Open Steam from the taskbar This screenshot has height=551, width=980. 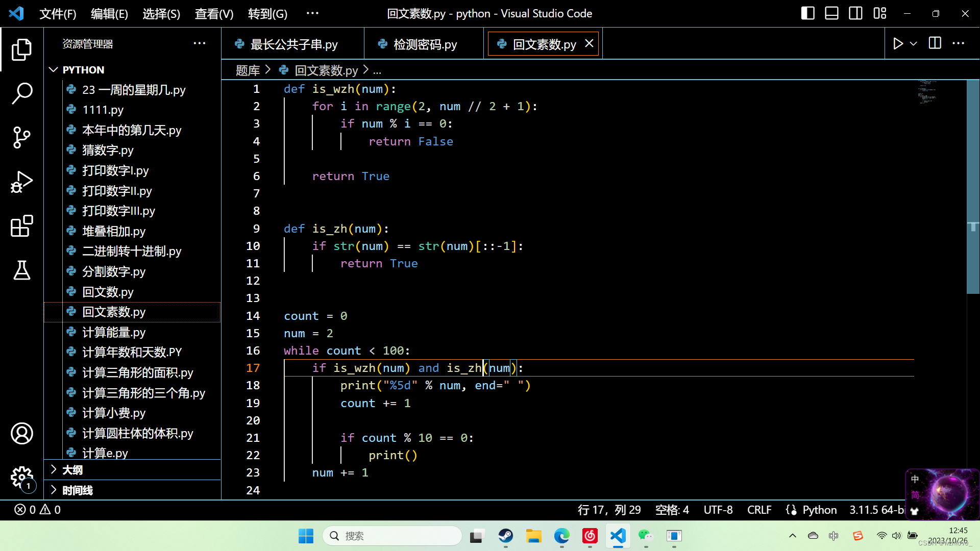(506, 536)
